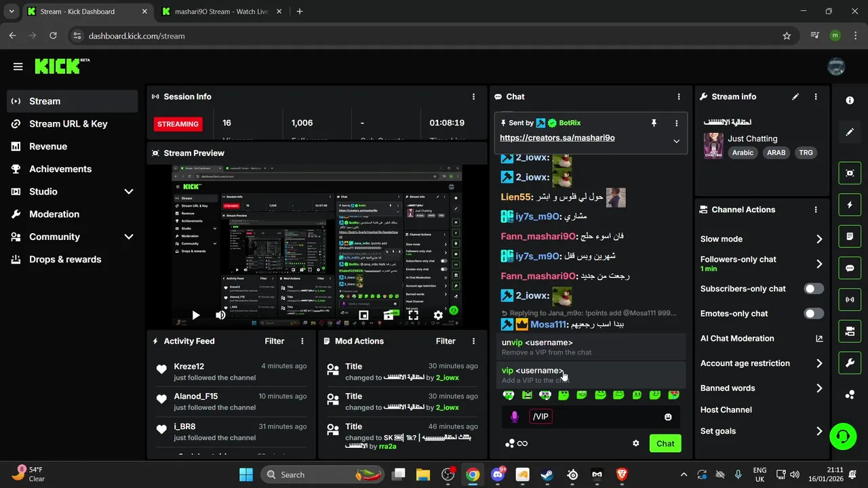Send message with the green Chat button
This screenshot has height=488, width=868.
(x=665, y=444)
